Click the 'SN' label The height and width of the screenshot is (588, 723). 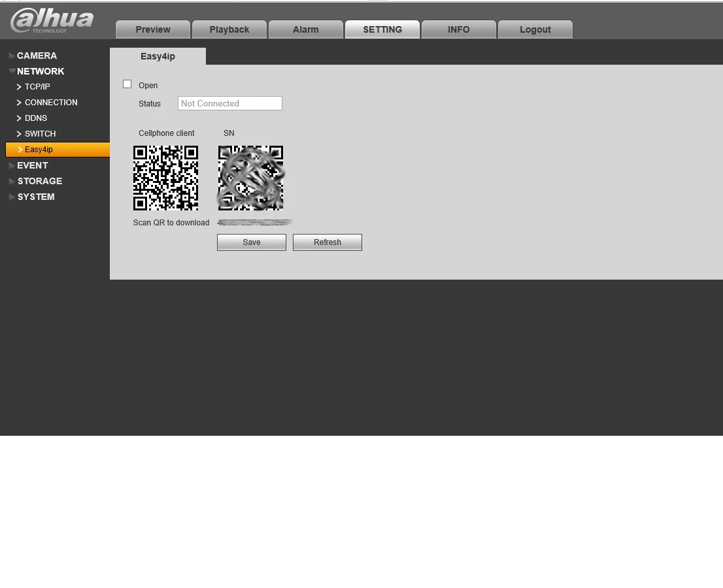[229, 133]
